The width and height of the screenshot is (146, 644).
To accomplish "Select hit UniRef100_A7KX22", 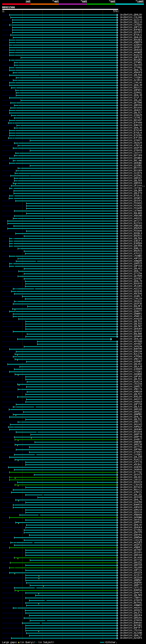I will pyautogui.click(x=131, y=254).
